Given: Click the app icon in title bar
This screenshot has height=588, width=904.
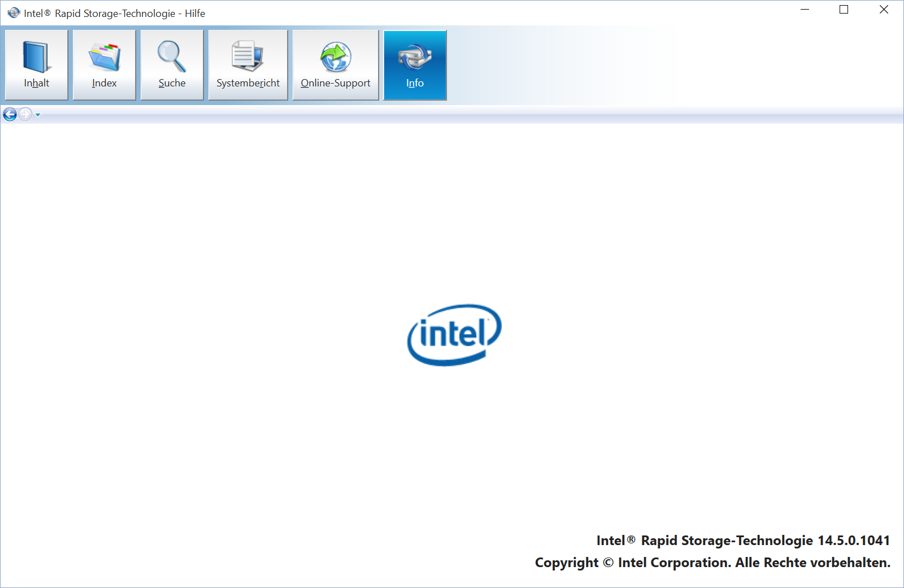Looking at the screenshot, I should coord(14,12).
